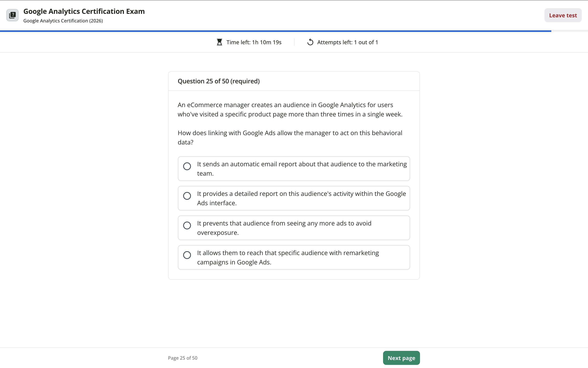Click the 'Attempts left: 1 out of 1' text
The height and width of the screenshot is (368, 588).
point(347,42)
